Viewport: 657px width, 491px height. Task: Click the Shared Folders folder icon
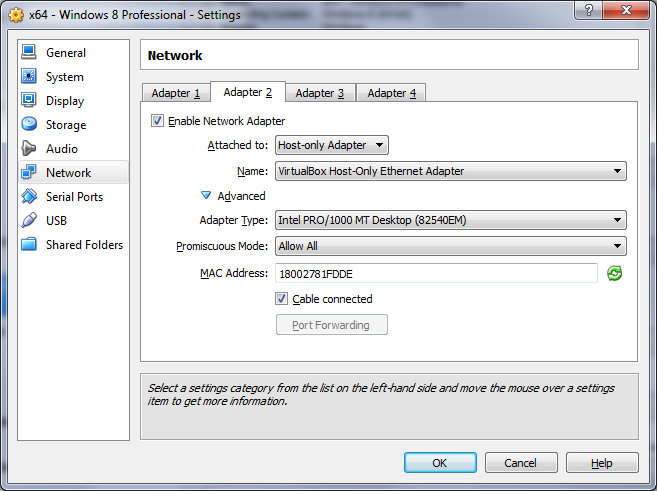(28, 244)
